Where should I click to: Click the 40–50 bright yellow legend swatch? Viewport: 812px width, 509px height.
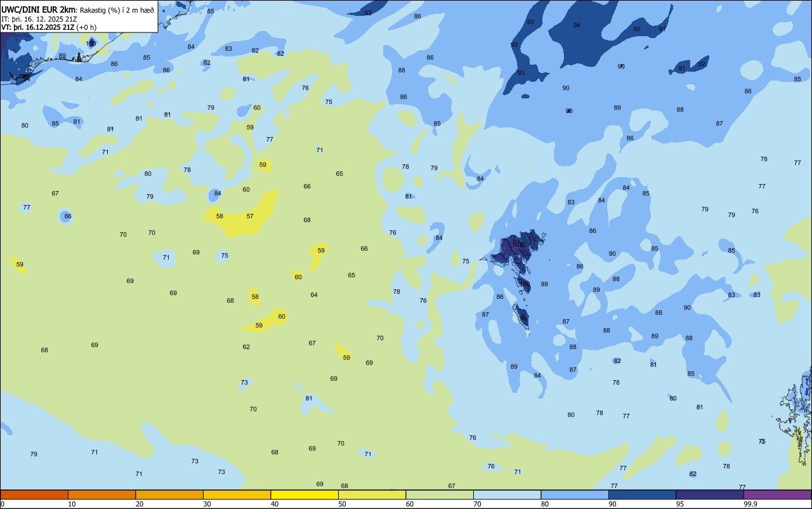[304, 494]
